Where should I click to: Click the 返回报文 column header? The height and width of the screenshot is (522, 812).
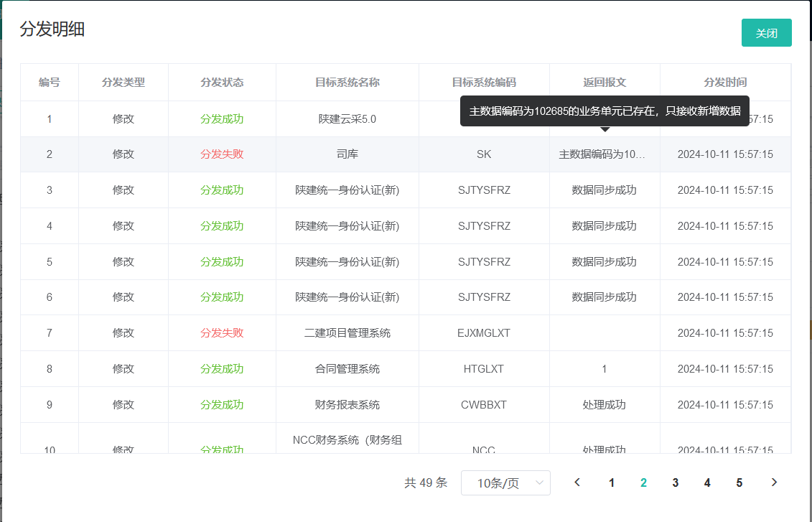coord(605,83)
